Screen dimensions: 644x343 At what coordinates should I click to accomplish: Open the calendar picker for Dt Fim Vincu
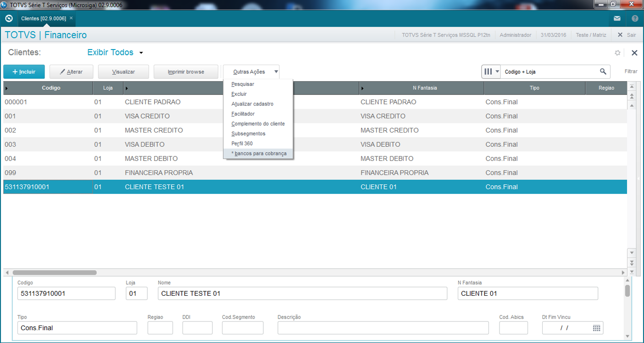point(596,328)
